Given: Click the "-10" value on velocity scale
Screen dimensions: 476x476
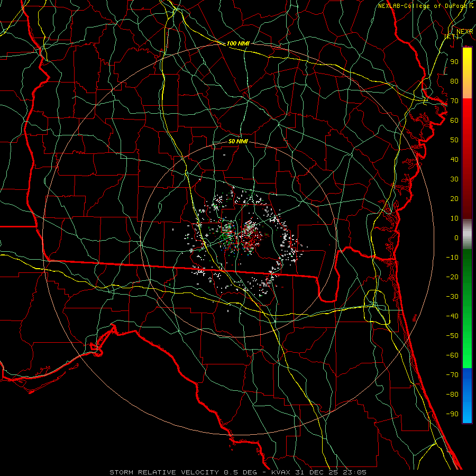Looking at the screenshot, I should point(452,258).
